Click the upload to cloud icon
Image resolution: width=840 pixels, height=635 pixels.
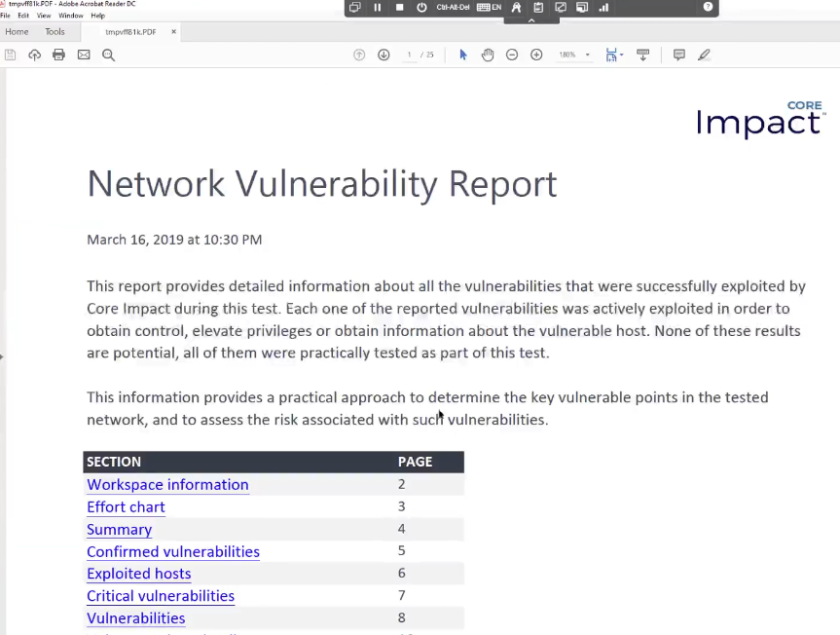click(34, 55)
